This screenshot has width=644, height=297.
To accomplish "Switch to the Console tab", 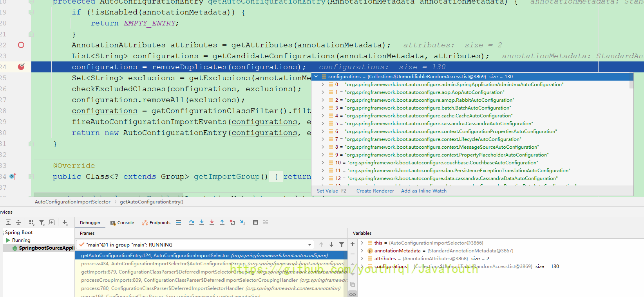I will (122, 223).
